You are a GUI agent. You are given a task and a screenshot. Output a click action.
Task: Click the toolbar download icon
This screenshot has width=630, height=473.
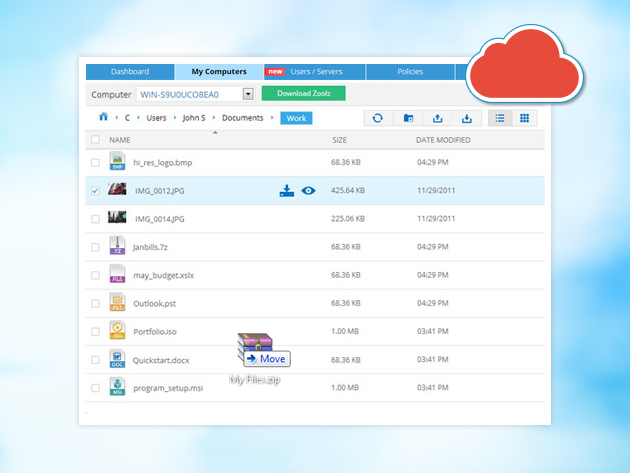[x=466, y=118]
